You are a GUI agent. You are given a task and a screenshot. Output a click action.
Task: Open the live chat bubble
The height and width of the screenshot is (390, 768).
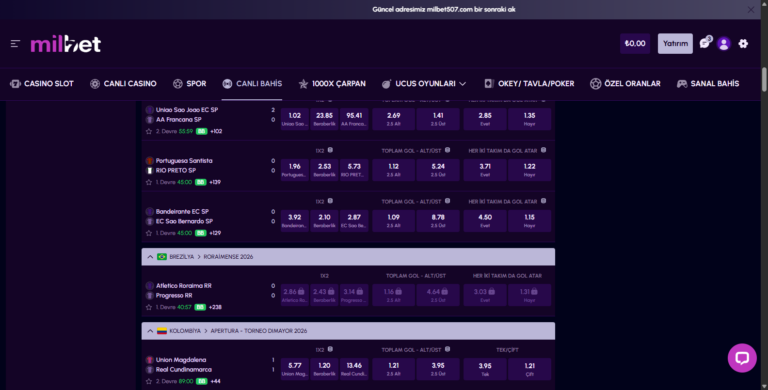pyautogui.click(x=742, y=358)
